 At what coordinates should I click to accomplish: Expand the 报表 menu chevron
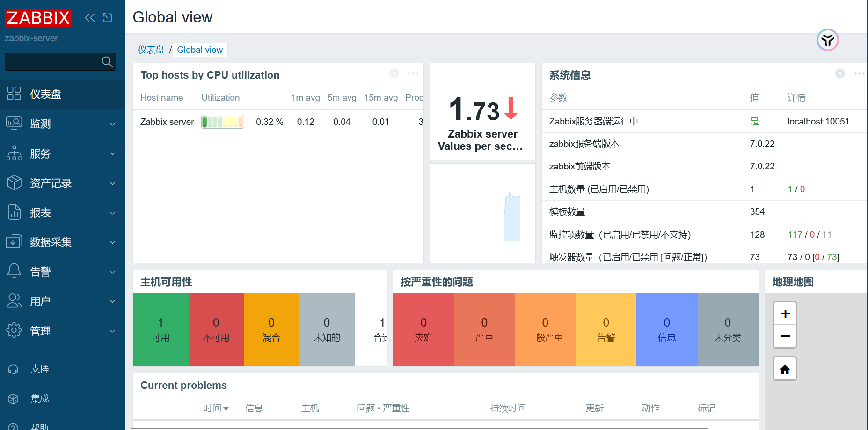click(x=112, y=213)
